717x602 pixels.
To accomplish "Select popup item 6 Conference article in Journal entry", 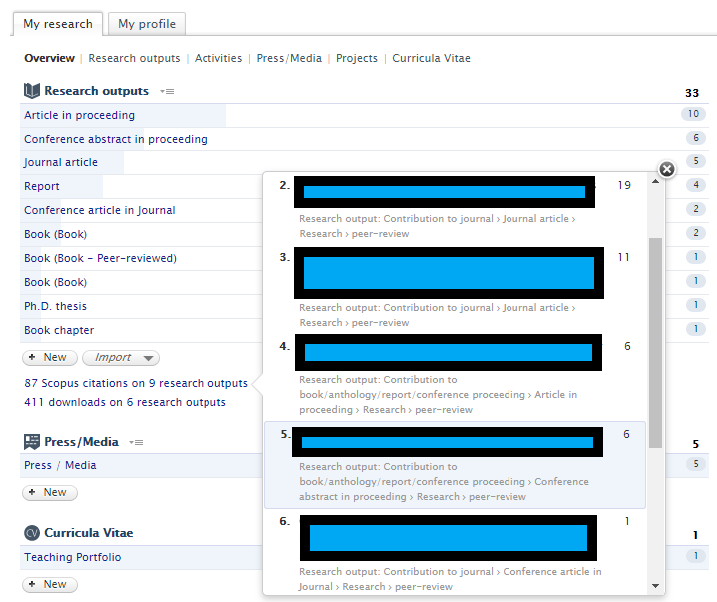I will [x=455, y=553].
